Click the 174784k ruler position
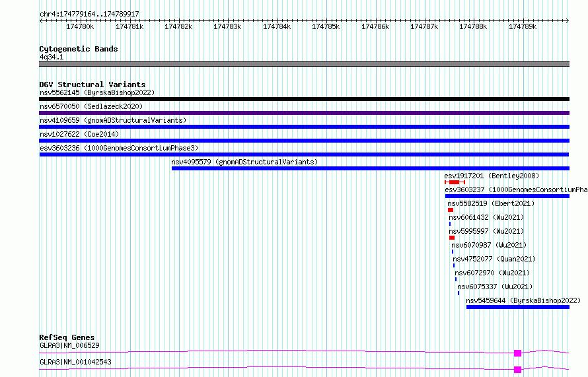588x377 pixels. click(x=277, y=26)
